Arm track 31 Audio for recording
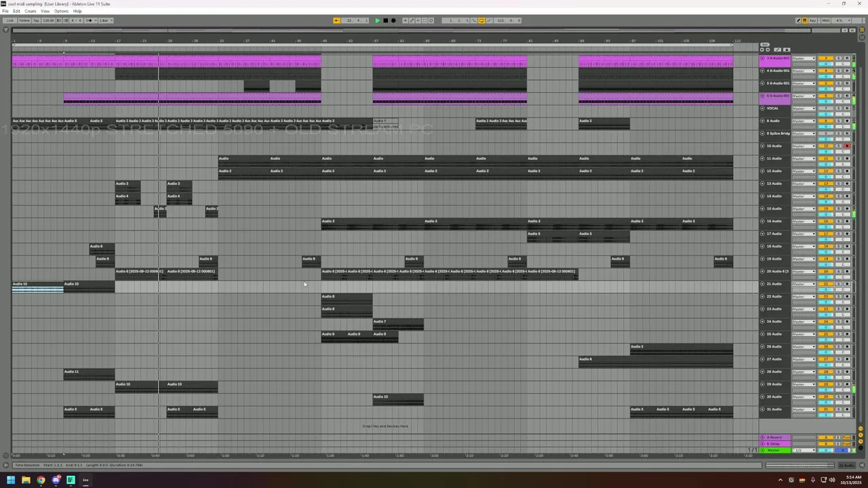 (847, 409)
